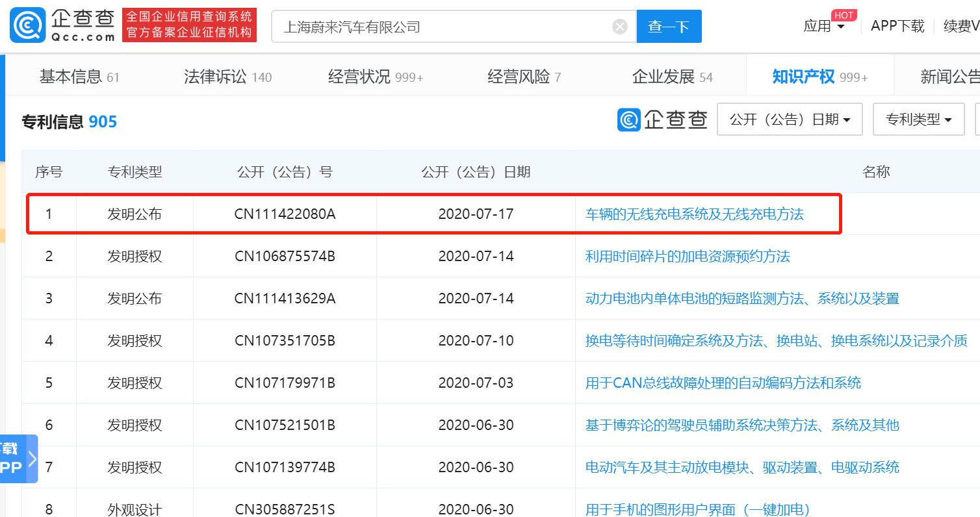This screenshot has height=517, width=980.
Task: Open the 公开（公告）日期 sort dropdown
Action: (790, 119)
